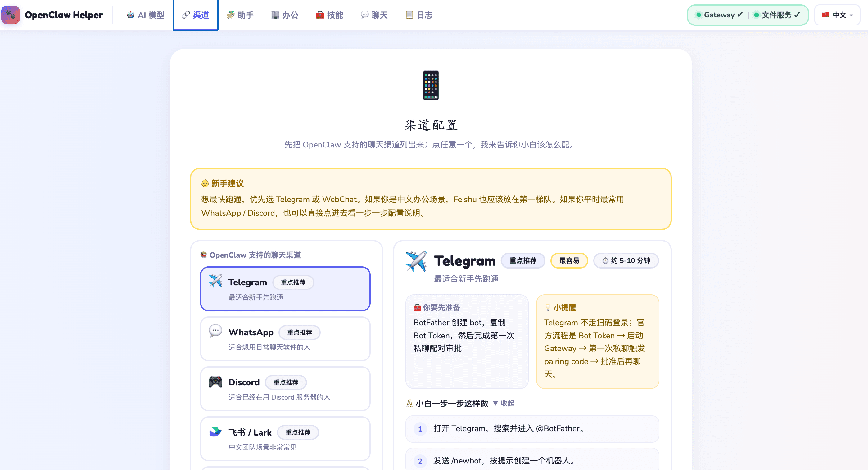Click the Telegram airplane icon in channel list
This screenshot has width=868, height=470.
click(x=215, y=281)
